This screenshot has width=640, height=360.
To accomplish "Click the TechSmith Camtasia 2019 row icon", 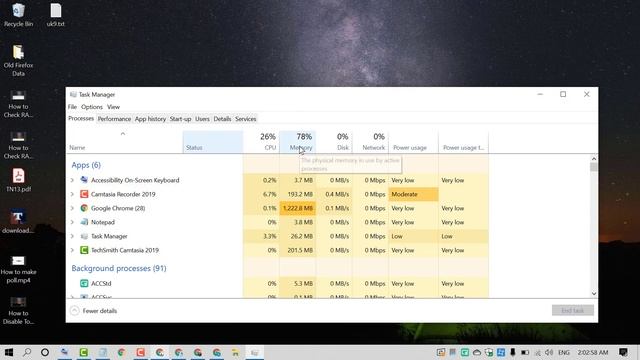I will click(84, 250).
